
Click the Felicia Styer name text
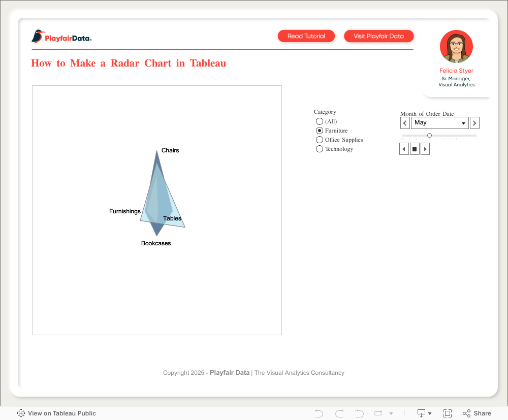coord(456,71)
